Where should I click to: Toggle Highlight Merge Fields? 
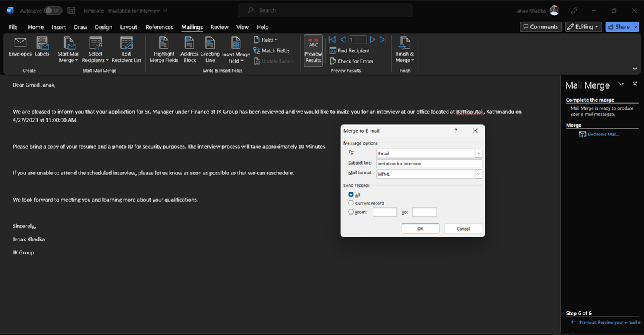click(164, 50)
